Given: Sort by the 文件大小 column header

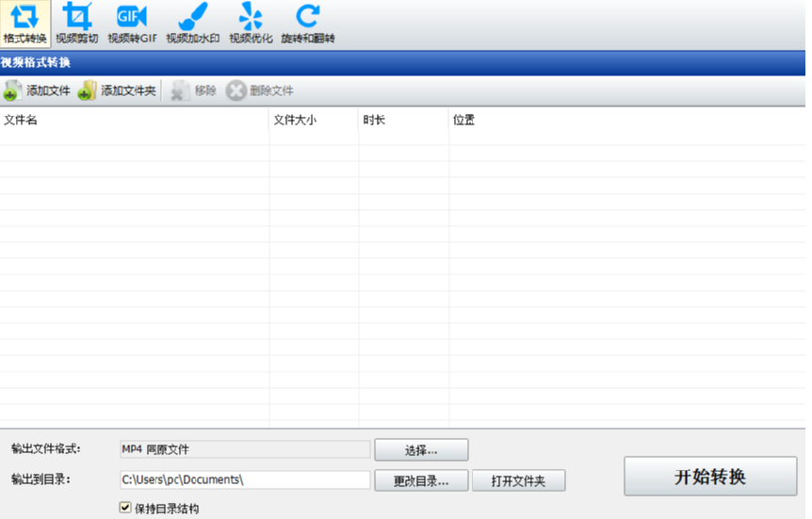Looking at the screenshot, I should coord(314,121).
